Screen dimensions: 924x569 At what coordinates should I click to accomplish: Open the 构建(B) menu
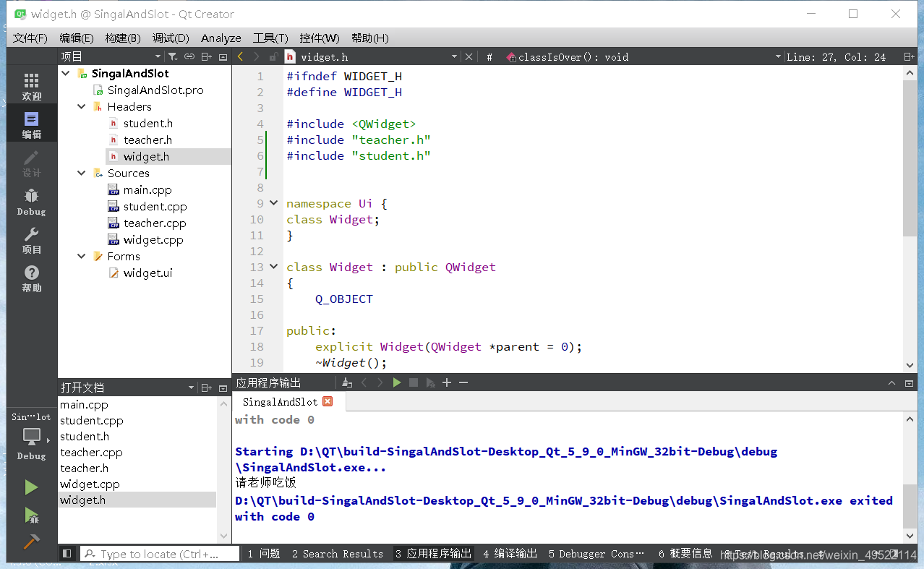pos(123,38)
